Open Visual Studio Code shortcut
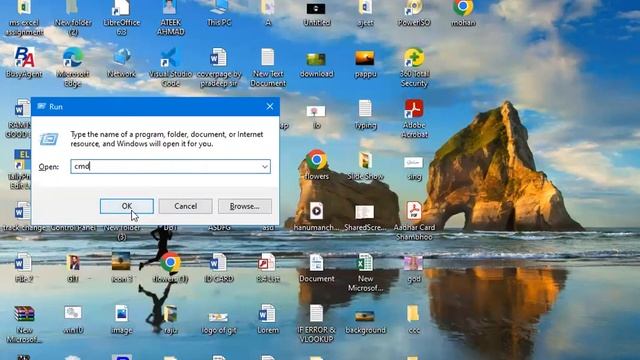Screen dimensions: 640x360 (170, 67)
